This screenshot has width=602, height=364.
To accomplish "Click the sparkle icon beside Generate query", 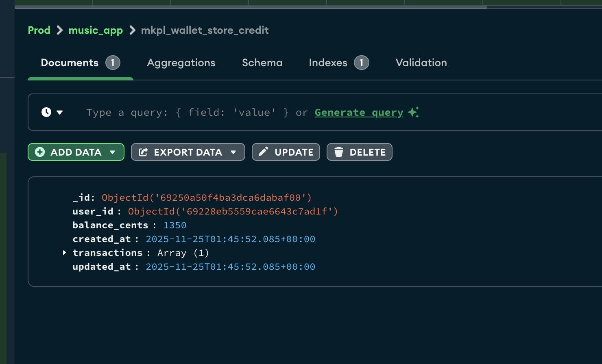I will click(x=413, y=112).
